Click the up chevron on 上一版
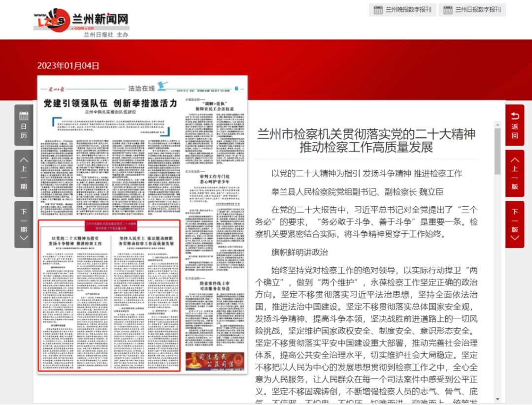The width and height of the screenshot is (532, 405). pyautogui.click(x=514, y=159)
